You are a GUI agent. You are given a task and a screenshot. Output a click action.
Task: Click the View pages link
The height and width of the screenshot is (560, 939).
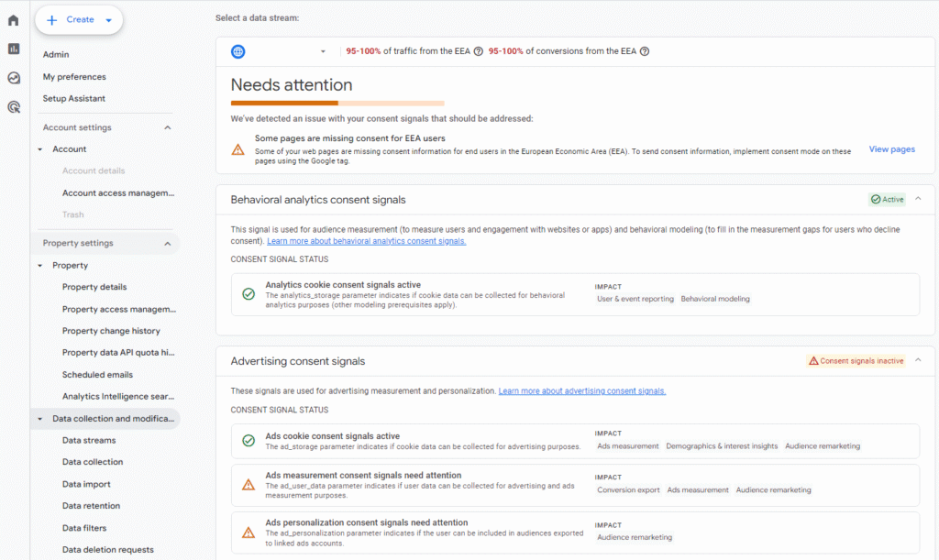pyautogui.click(x=890, y=148)
